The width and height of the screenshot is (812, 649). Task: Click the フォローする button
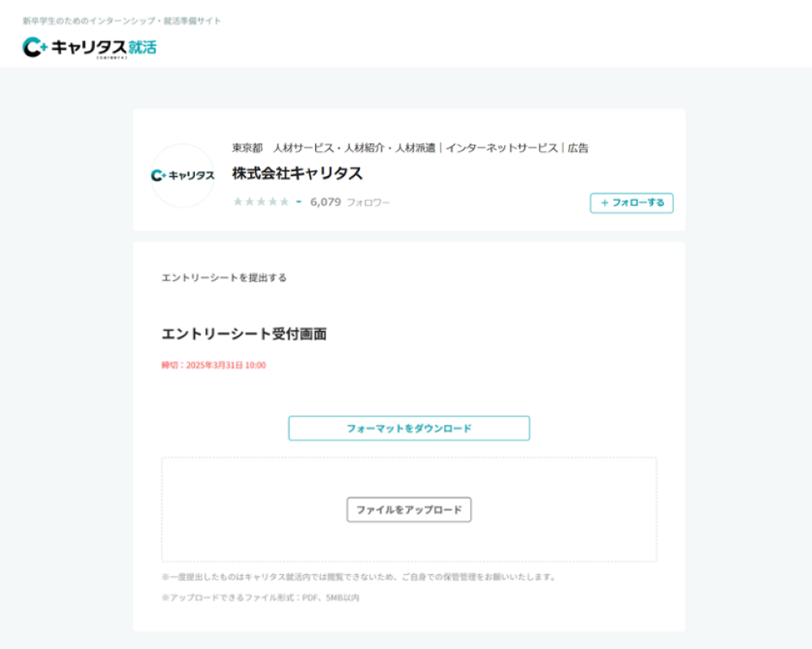click(632, 203)
